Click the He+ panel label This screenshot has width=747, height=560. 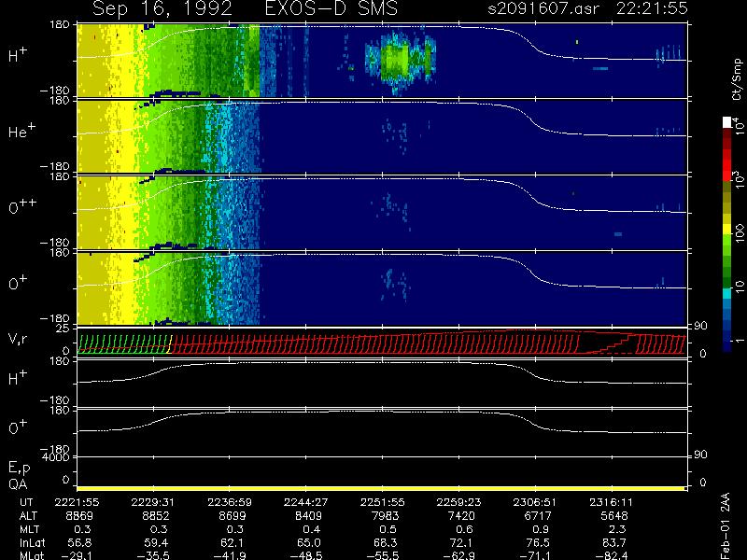click(x=21, y=130)
